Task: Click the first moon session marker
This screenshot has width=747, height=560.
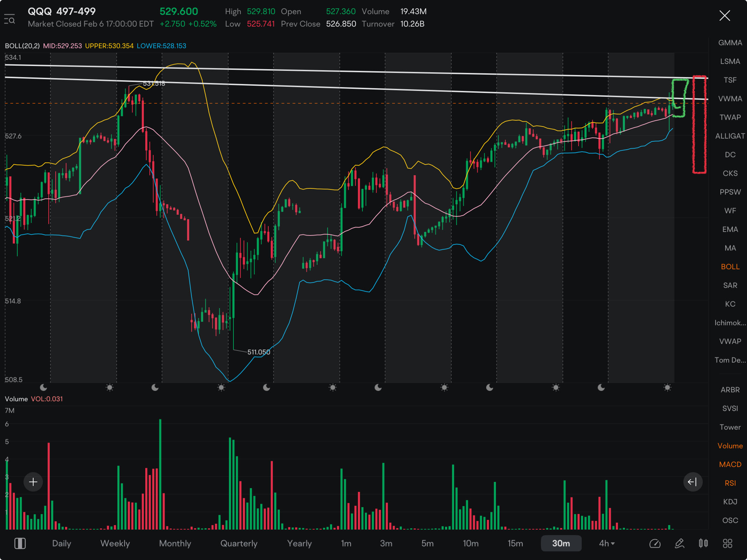Action: pyautogui.click(x=43, y=388)
